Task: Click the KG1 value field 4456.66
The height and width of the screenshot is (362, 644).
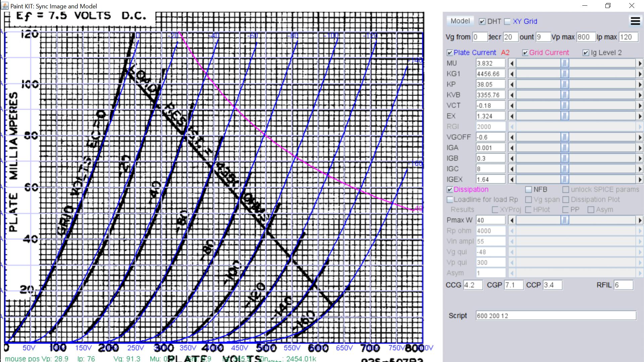Action: (x=491, y=74)
